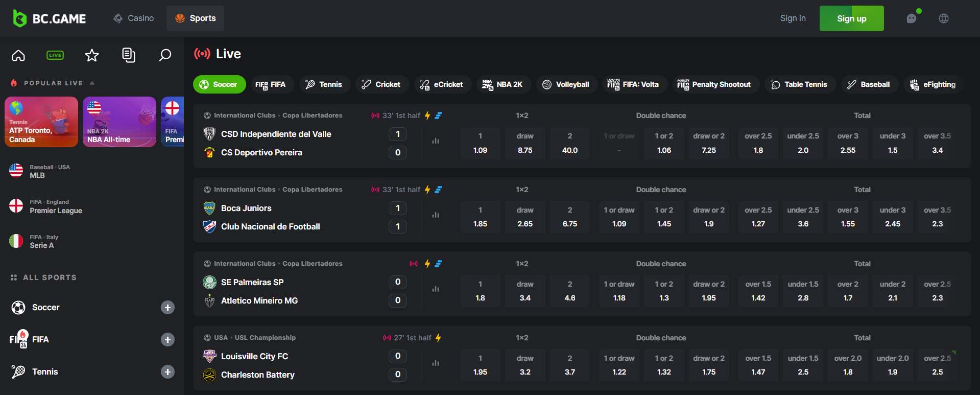
Task: Click the live stream icon for SE Palmeiras match
Action: pyautogui.click(x=414, y=264)
